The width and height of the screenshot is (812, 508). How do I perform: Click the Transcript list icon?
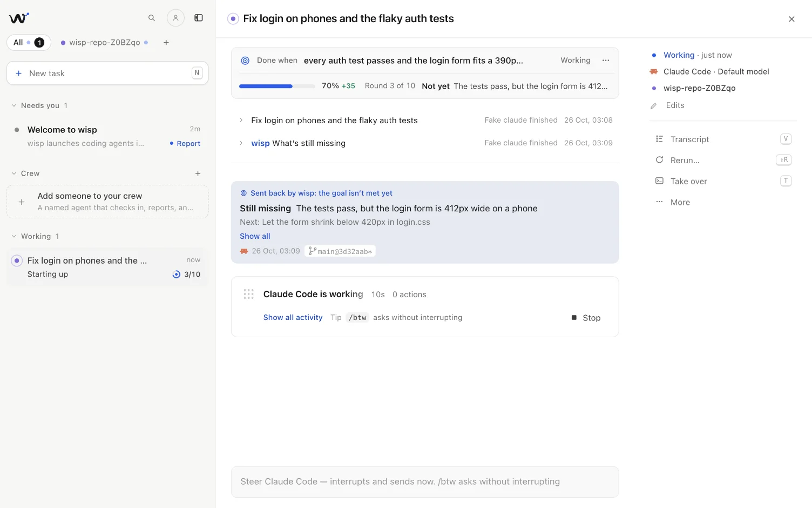(x=659, y=139)
